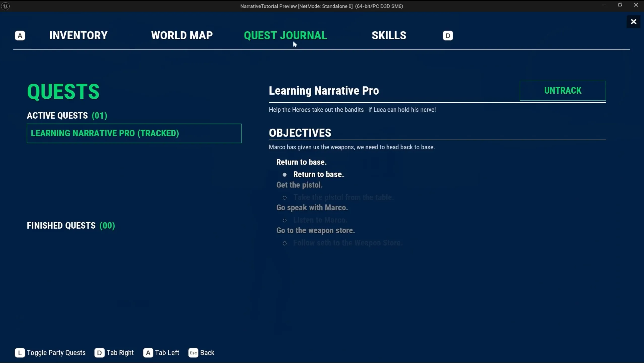This screenshot has width=644, height=363.
Task: Open the Skills tab
Action: (389, 35)
